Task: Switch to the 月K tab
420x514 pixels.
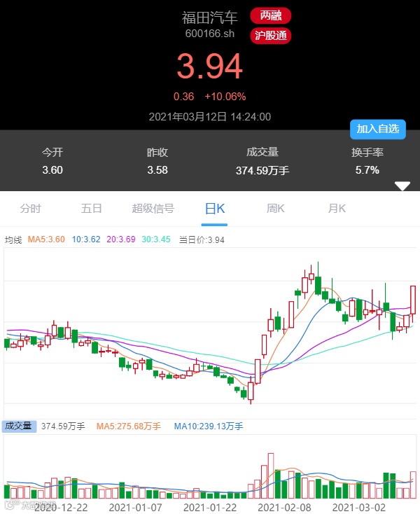Action: [337, 209]
